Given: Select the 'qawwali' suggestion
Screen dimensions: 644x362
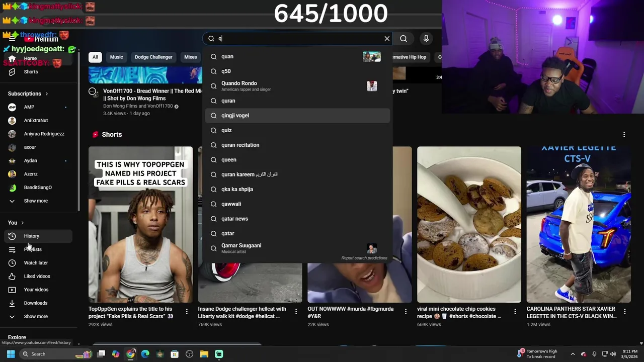Looking at the screenshot, I should point(297,204).
